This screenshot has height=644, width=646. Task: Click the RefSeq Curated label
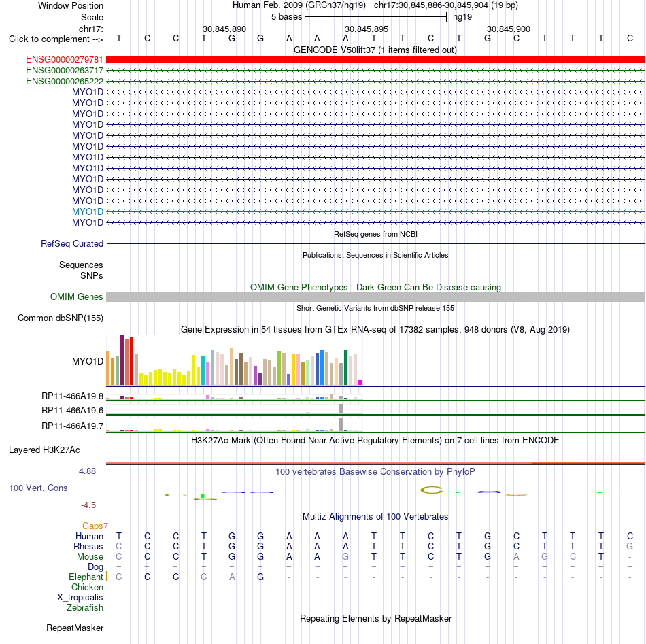(x=71, y=244)
